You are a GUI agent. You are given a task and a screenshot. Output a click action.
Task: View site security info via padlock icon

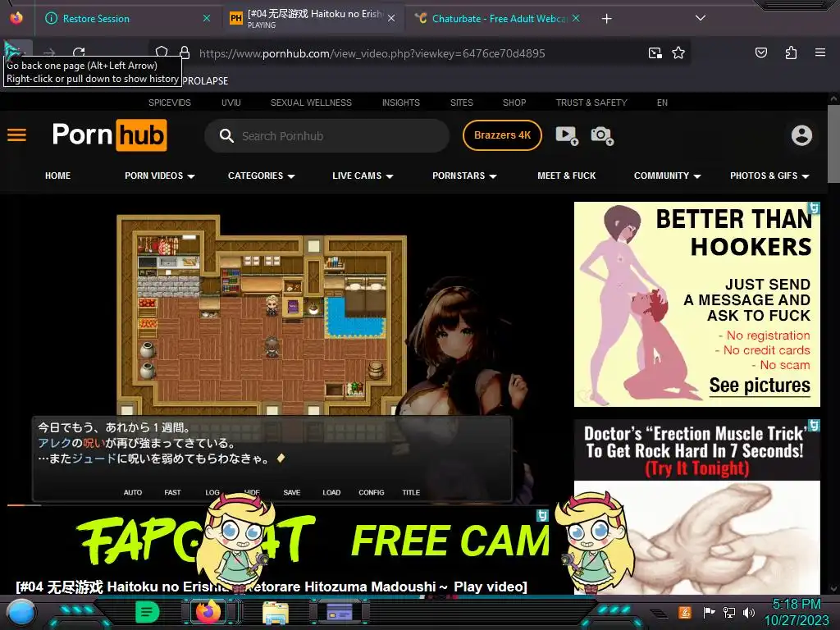185,52
